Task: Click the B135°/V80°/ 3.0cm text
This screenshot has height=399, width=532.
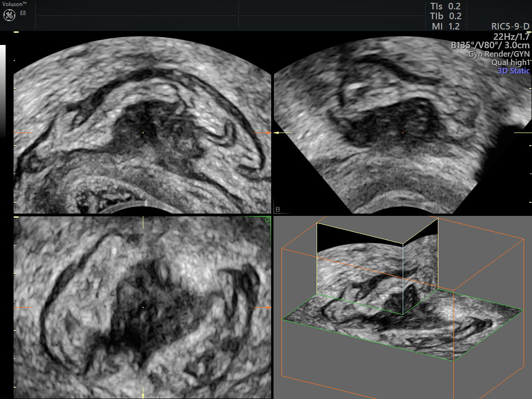Action: coord(490,45)
